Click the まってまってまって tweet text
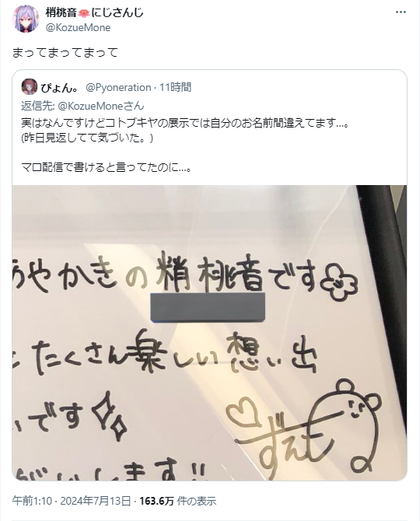The image size is (420, 521). click(x=65, y=53)
